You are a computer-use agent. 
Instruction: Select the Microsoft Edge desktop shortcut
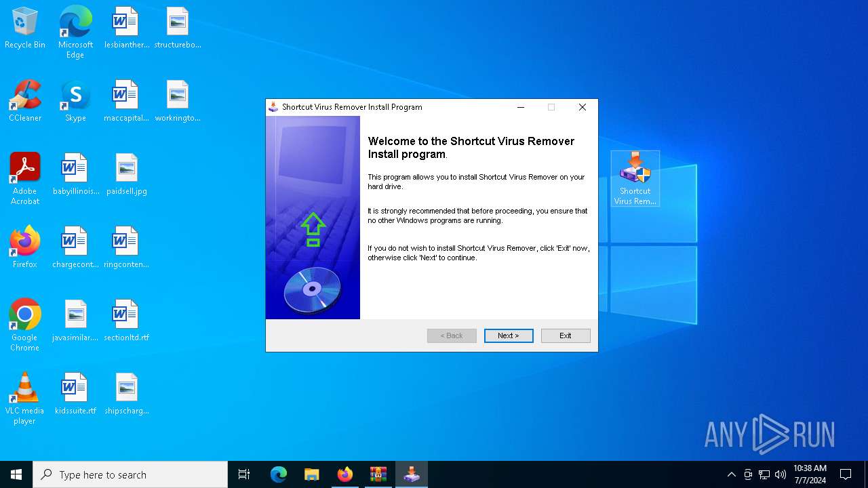click(x=75, y=33)
